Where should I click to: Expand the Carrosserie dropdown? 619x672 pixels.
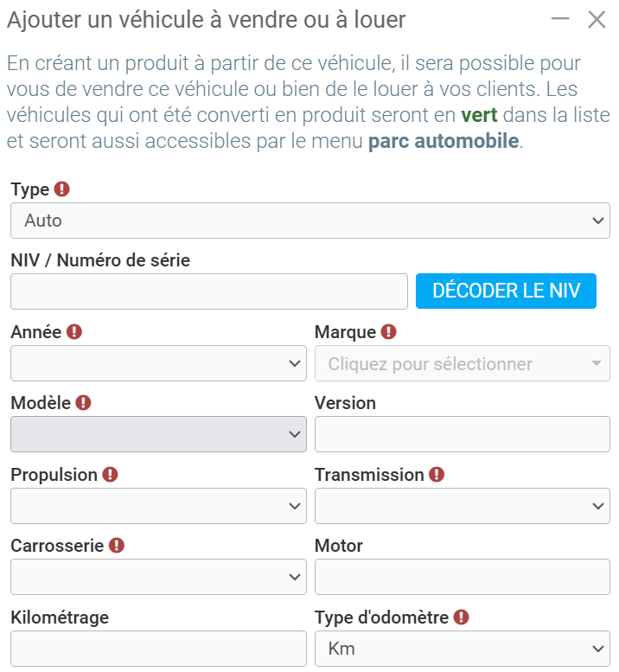tap(158, 577)
